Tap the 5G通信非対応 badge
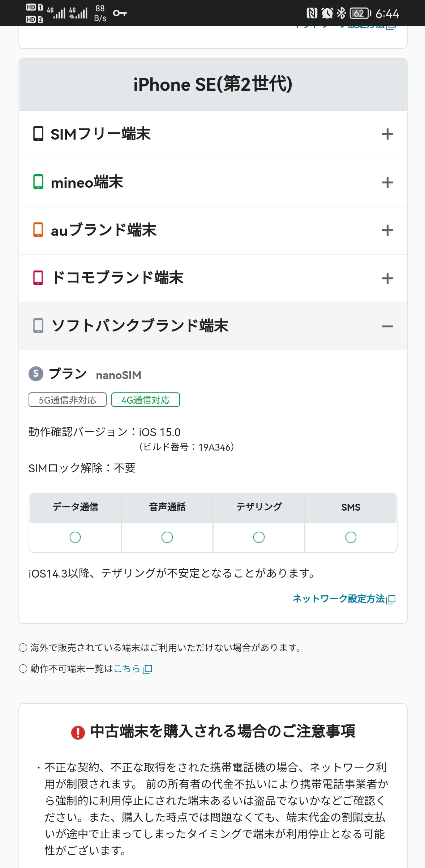Screen dimensions: 425x868 point(68,400)
